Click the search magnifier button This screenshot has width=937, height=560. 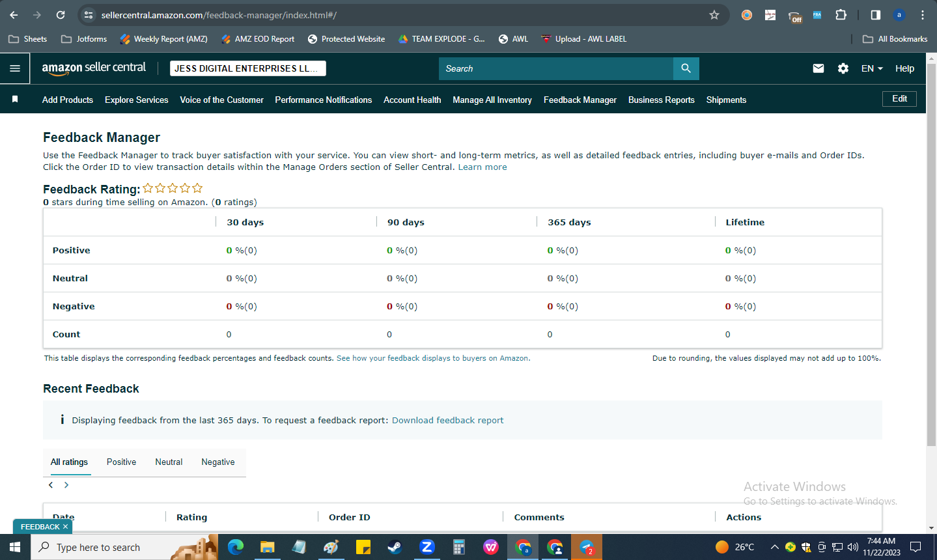coord(686,68)
